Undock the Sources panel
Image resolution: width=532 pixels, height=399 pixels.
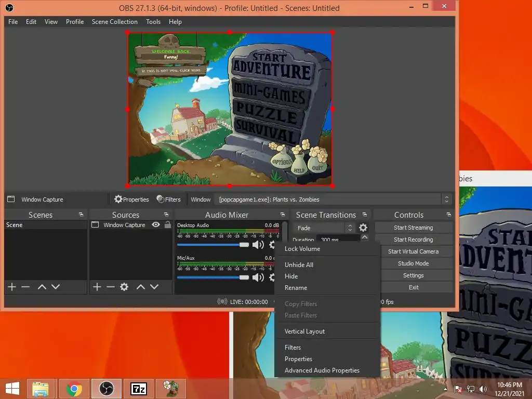click(166, 215)
